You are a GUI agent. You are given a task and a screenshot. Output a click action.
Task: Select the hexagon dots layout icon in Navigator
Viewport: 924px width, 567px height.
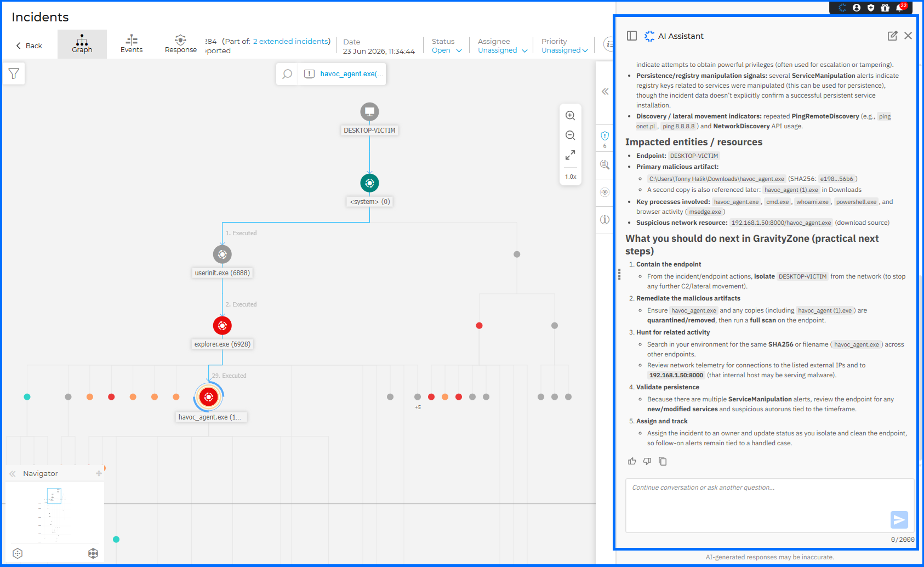[18, 553]
